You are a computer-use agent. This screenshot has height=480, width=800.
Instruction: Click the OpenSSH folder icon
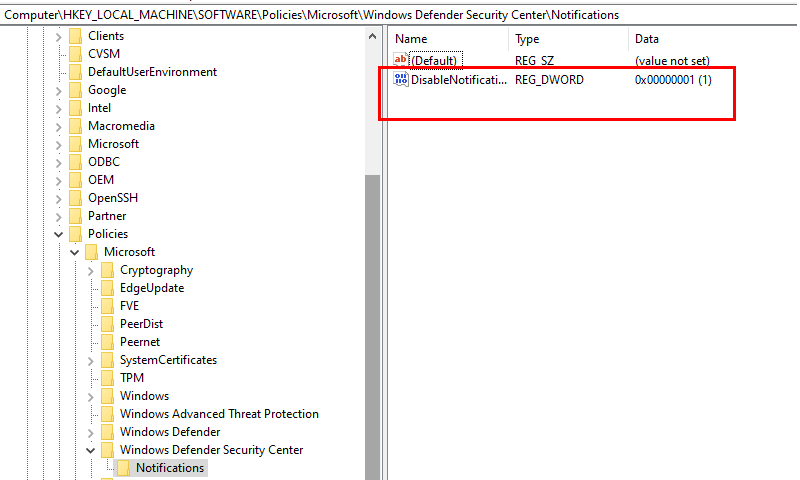[75, 198]
